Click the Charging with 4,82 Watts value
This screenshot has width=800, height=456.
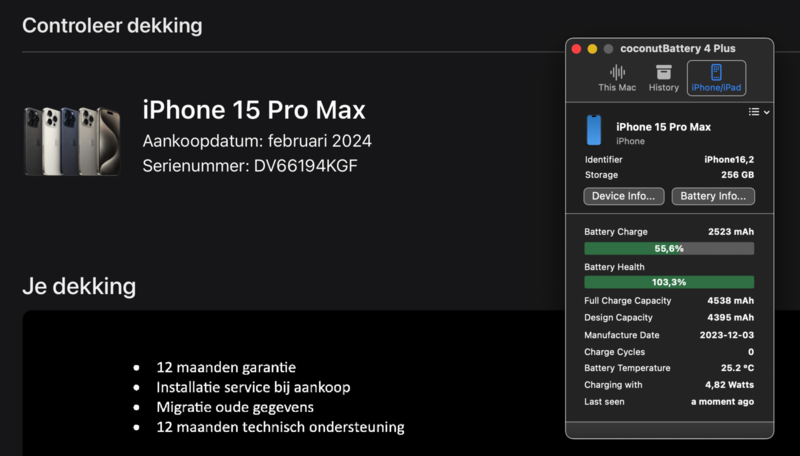click(x=729, y=385)
